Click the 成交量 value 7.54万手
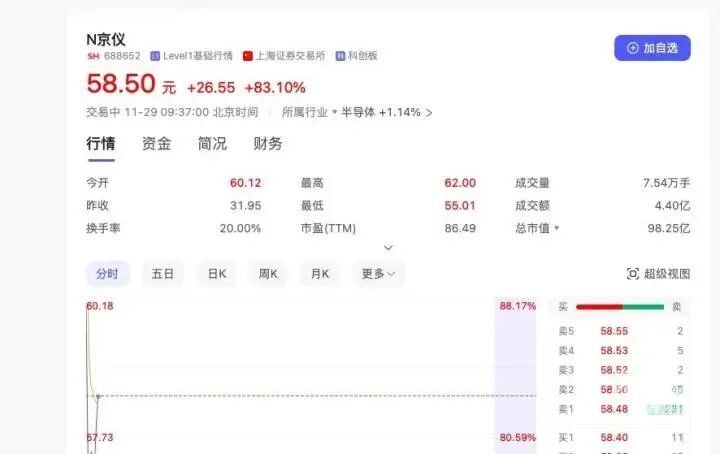 pos(666,183)
